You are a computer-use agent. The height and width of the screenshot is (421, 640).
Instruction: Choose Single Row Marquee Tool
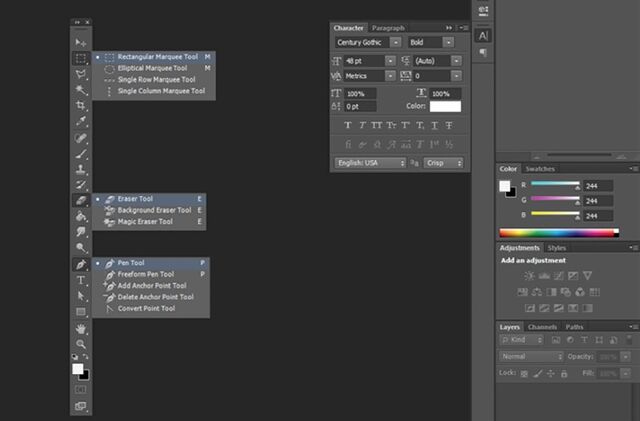[x=154, y=80]
